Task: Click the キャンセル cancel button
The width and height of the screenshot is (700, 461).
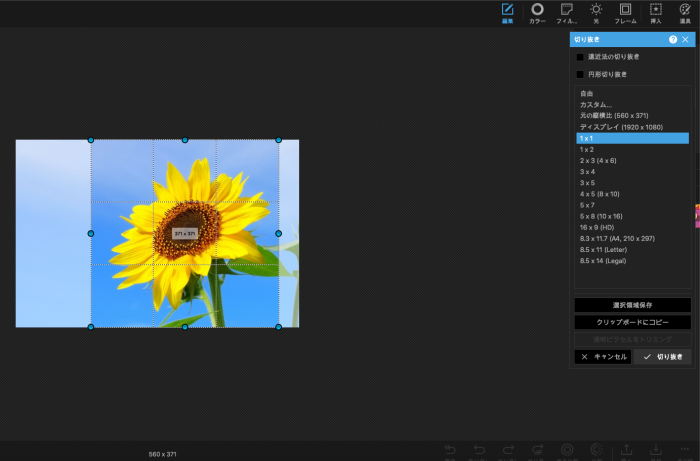Action: 603,357
